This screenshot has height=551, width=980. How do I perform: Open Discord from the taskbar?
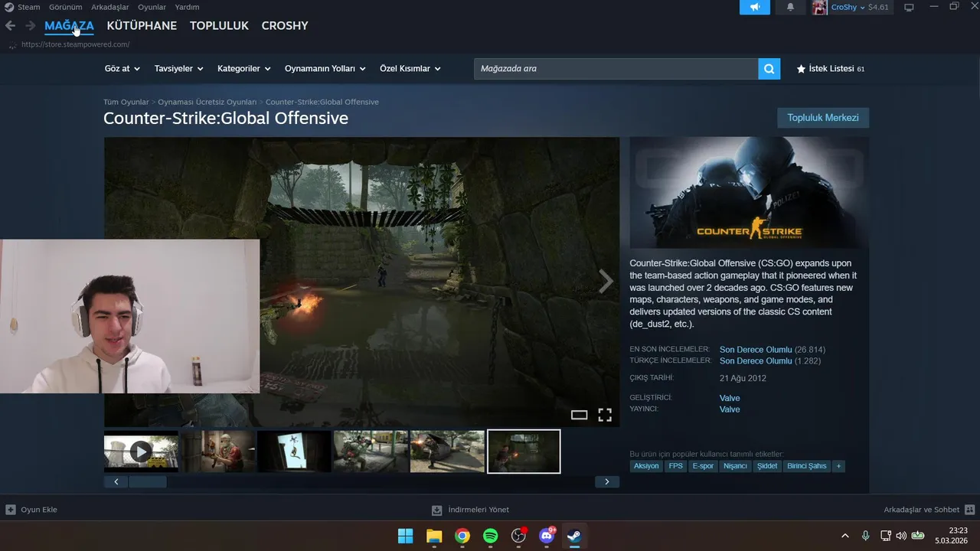click(x=547, y=536)
